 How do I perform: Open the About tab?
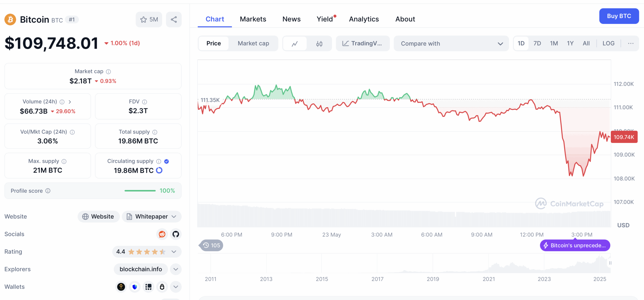pos(405,19)
